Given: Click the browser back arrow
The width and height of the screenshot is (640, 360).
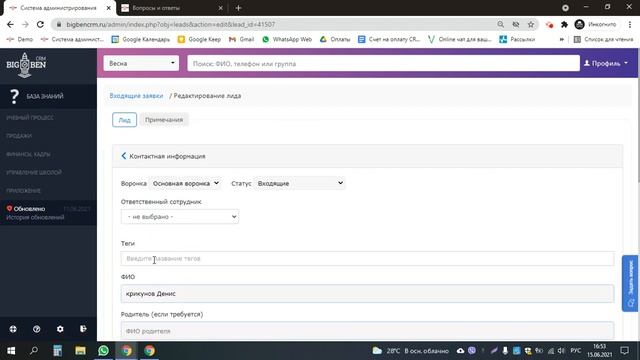Looking at the screenshot, I should point(10,24).
